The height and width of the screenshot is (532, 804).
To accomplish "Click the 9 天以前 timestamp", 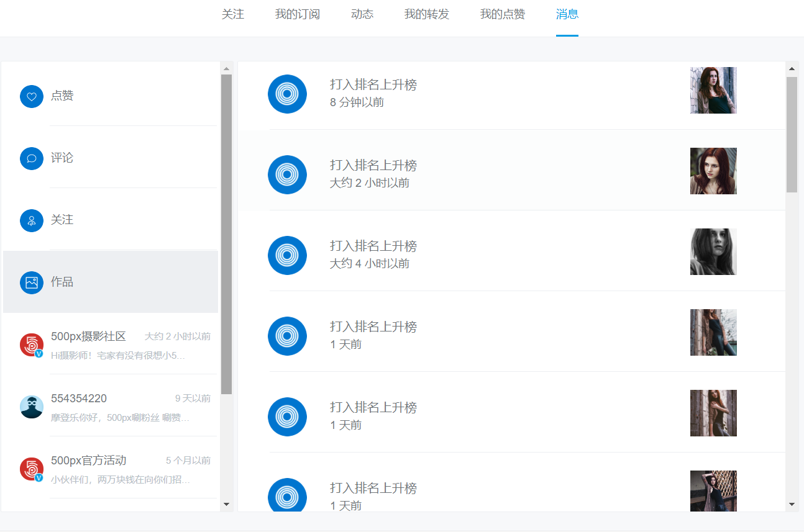I will coord(193,399).
